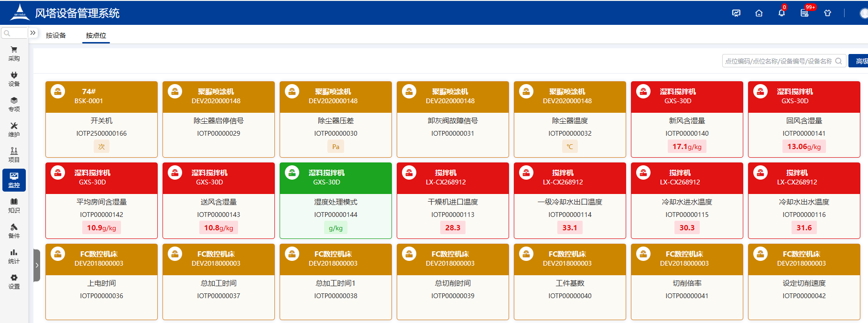Click point code IOTP00000115
The width and height of the screenshot is (868, 323).
pyautogui.click(x=687, y=215)
